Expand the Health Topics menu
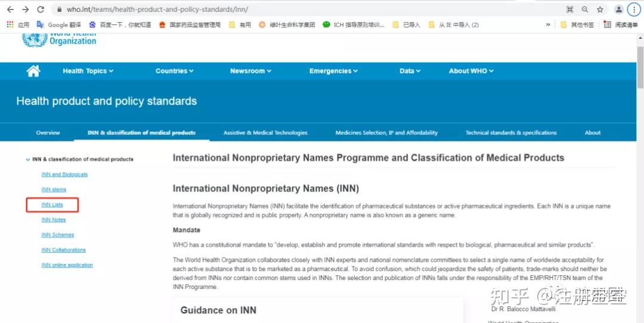Viewport: 644px width, 323px height. (x=88, y=71)
